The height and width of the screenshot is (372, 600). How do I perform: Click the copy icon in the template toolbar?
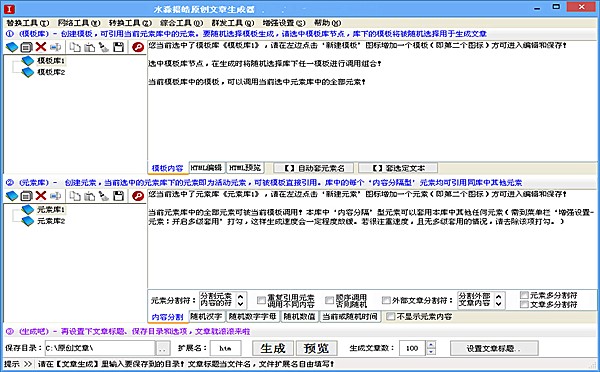click(75, 47)
